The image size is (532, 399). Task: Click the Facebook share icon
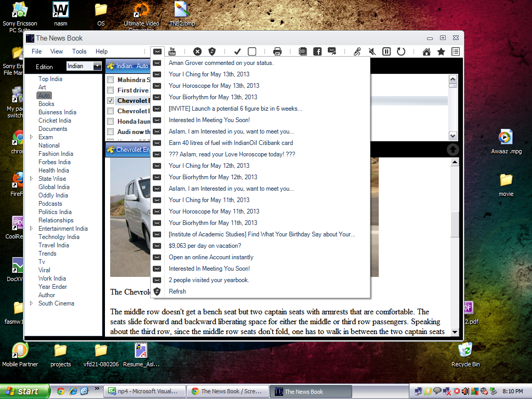317,51
